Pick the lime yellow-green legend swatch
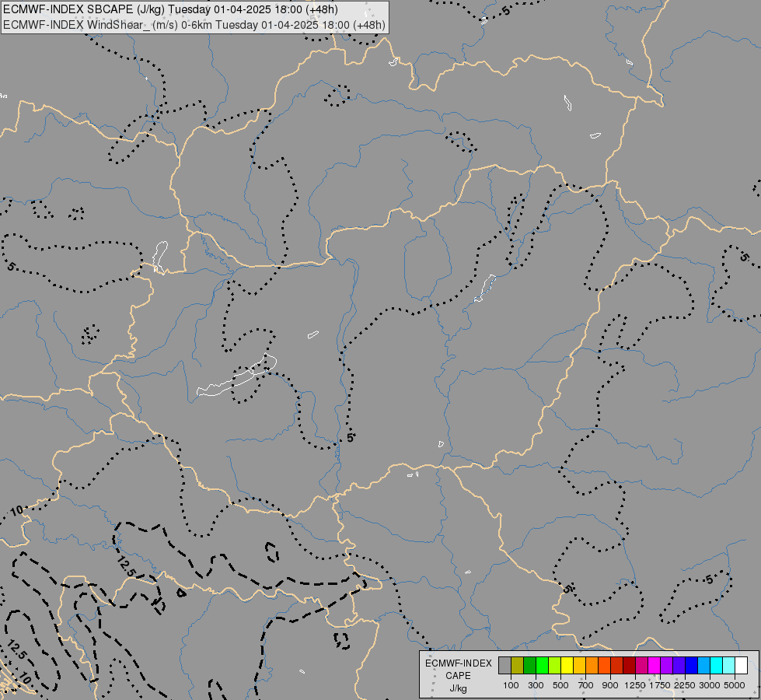The image size is (761, 700). click(x=555, y=665)
